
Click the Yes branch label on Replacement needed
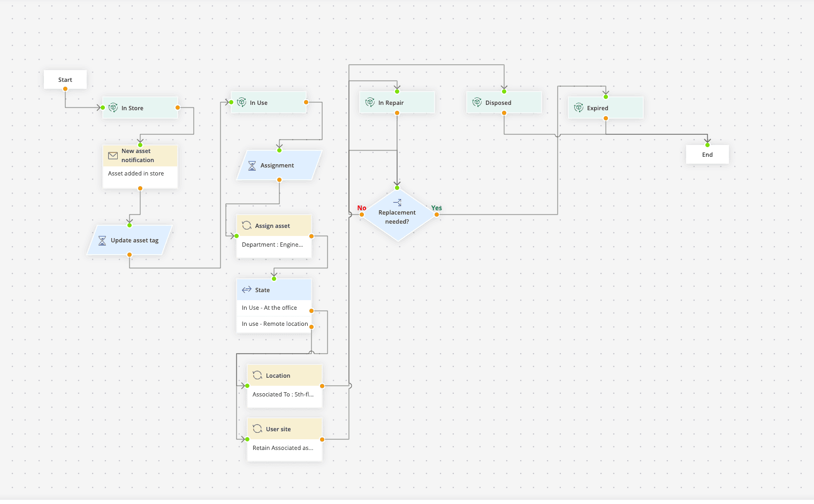pyautogui.click(x=437, y=208)
